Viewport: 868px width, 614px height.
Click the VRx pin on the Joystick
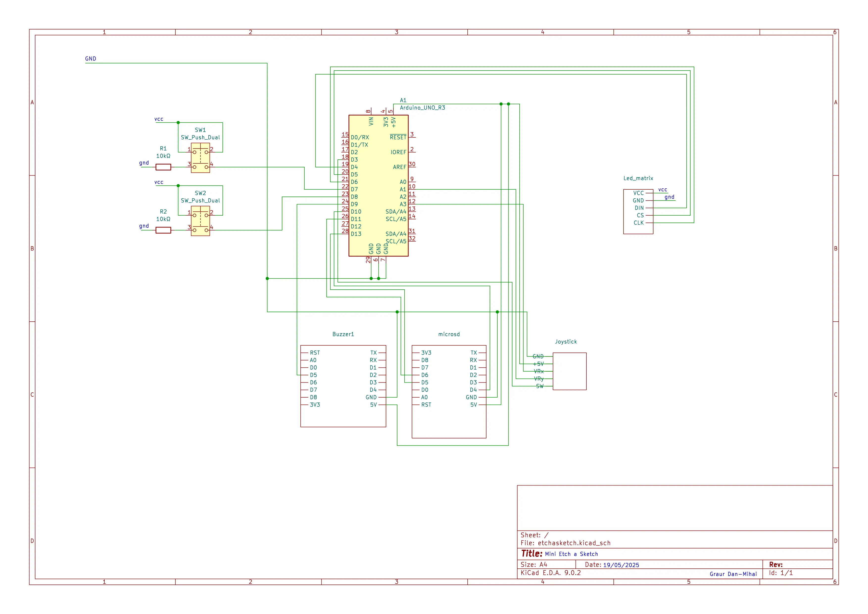pos(539,372)
